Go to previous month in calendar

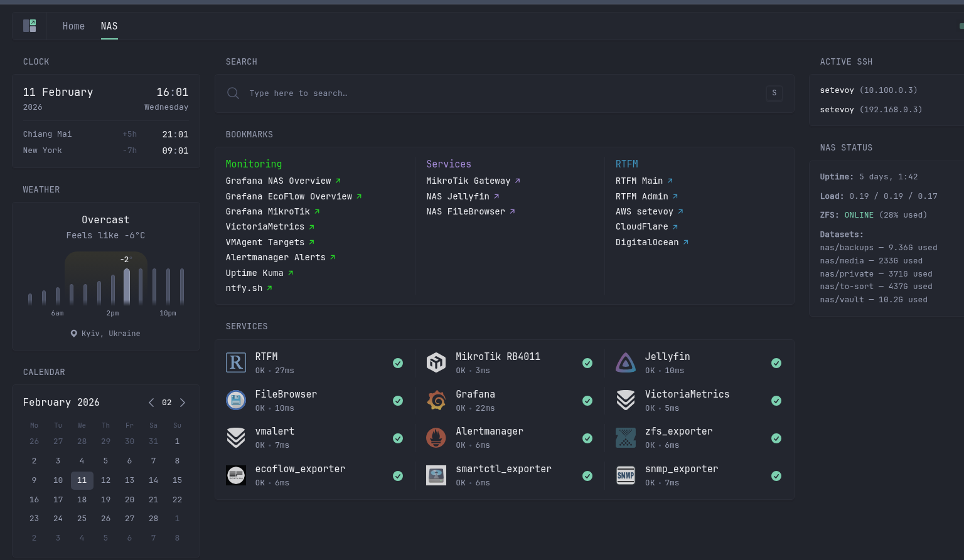coord(151,403)
